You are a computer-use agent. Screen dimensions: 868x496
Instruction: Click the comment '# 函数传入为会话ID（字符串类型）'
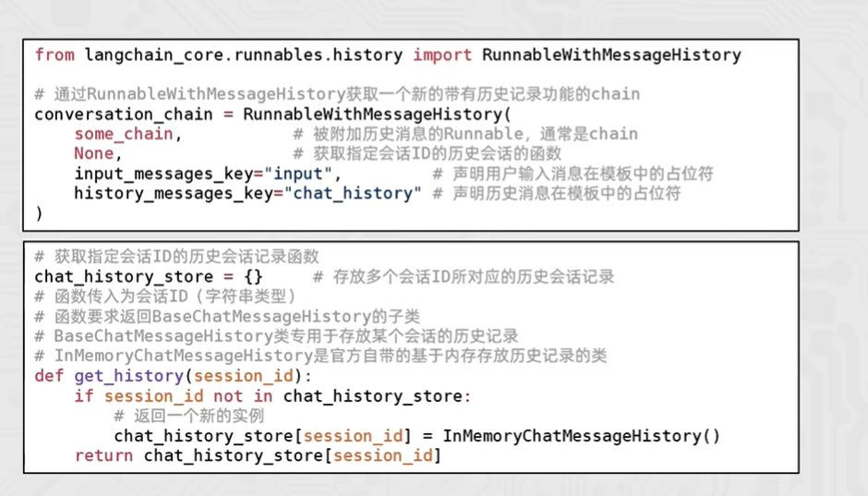pos(165,296)
